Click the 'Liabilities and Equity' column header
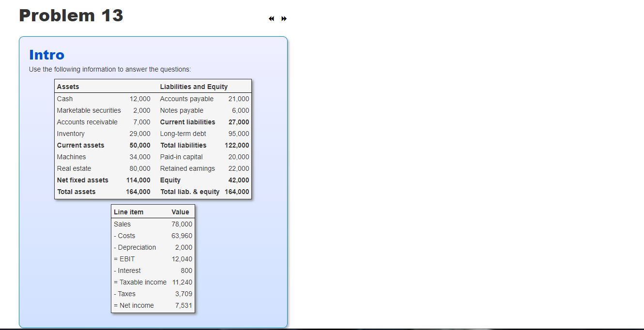 pos(194,87)
